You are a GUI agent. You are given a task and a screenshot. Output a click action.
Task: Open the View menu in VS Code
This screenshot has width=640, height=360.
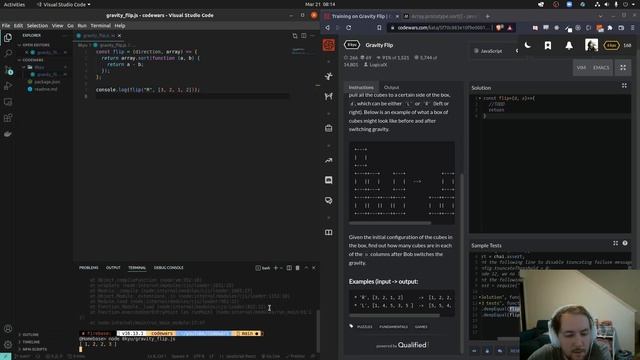[58, 26]
